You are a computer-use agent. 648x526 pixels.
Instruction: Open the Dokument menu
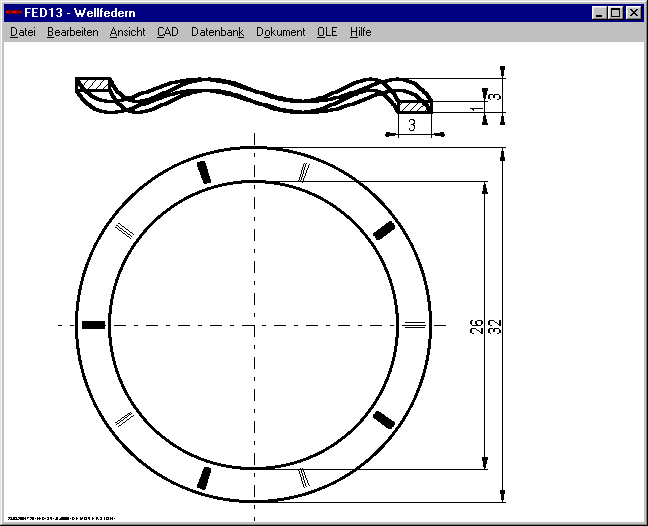tap(280, 32)
